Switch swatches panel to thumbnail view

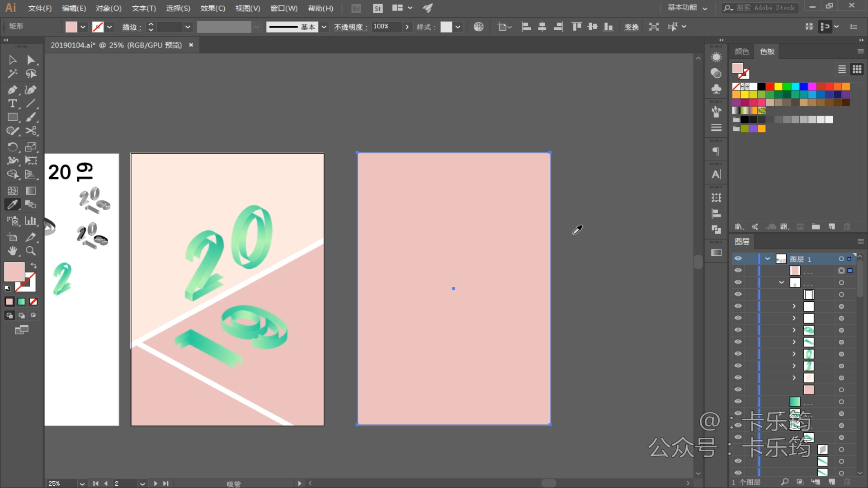(x=857, y=69)
